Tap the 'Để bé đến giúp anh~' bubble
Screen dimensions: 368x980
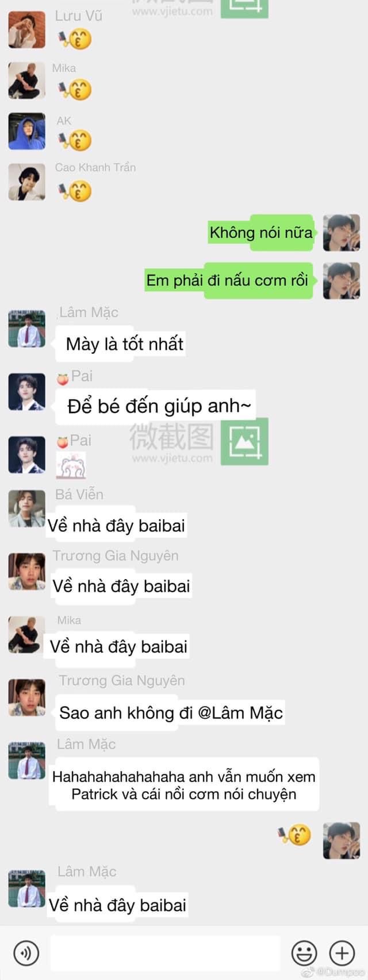(155, 407)
